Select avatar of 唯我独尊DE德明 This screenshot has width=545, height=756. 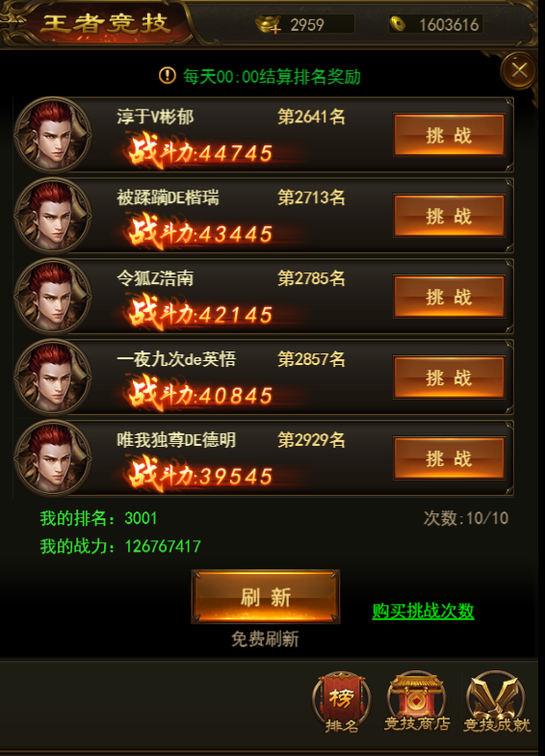coord(53,458)
